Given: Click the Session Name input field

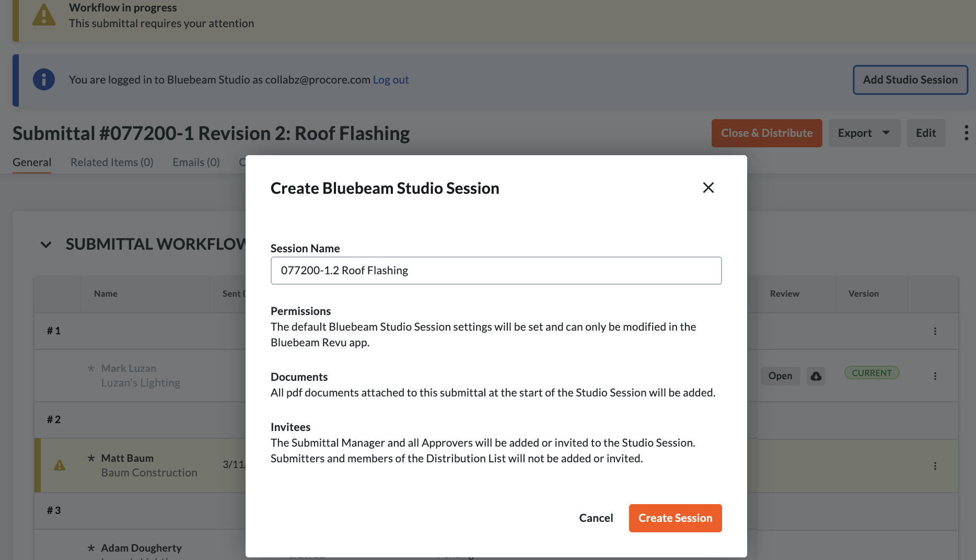Looking at the screenshot, I should click(x=496, y=271).
